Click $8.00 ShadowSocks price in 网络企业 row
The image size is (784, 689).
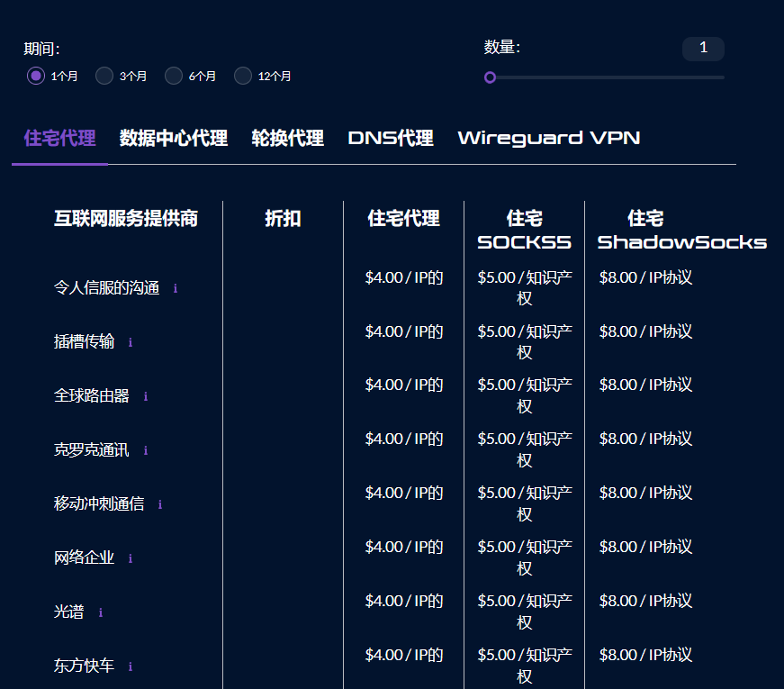click(x=645, y=547)
